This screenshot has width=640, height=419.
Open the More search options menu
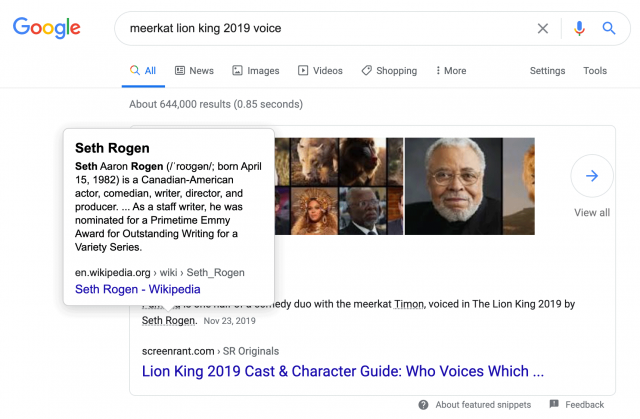450,71
